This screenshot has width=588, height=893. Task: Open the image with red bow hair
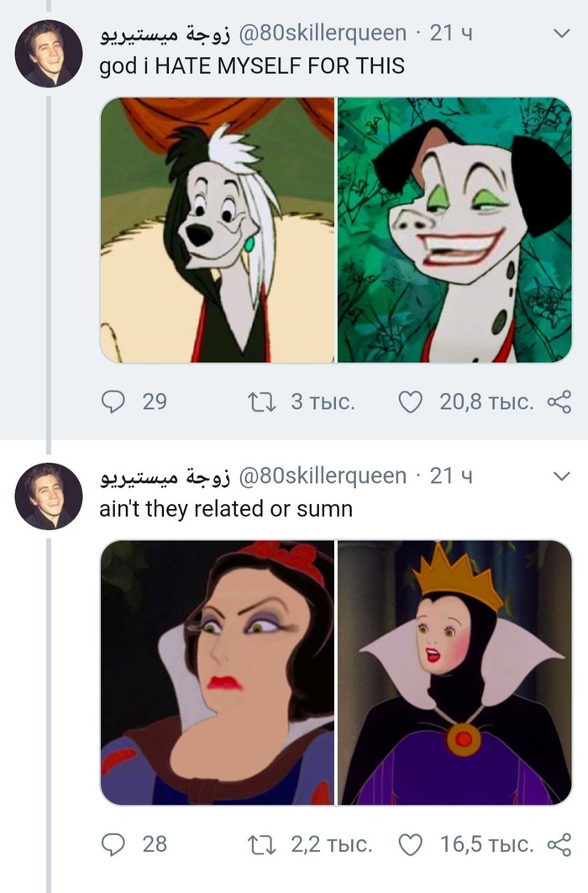[218, 672]
